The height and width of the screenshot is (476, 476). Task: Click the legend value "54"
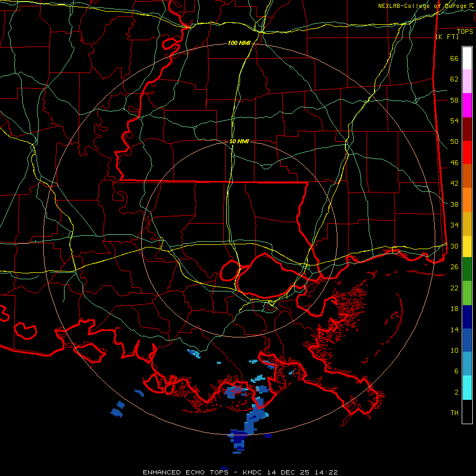click(454, 121)
